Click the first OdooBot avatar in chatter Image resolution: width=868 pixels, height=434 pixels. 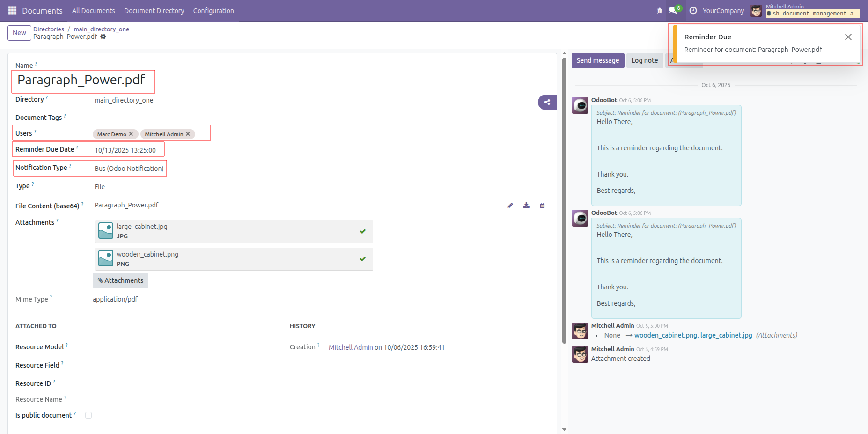tap(580, 105)
